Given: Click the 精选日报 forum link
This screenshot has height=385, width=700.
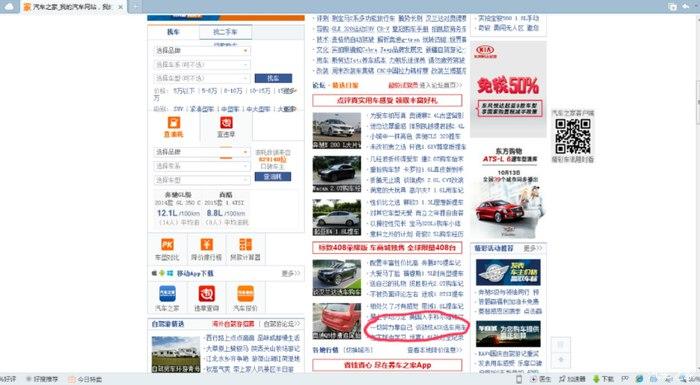Looking at the screenshot, I should click(x=346, y=85).
